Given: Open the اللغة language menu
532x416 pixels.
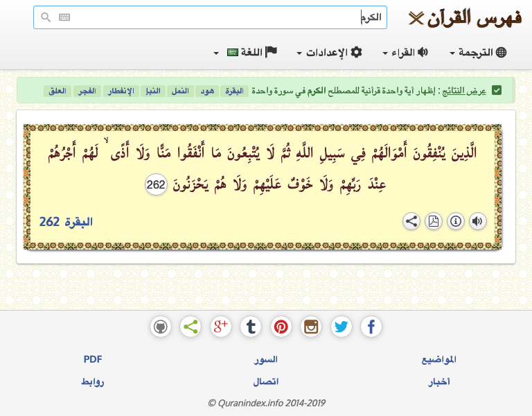Looking at the screenshot, I should click(x=246, y=53).
